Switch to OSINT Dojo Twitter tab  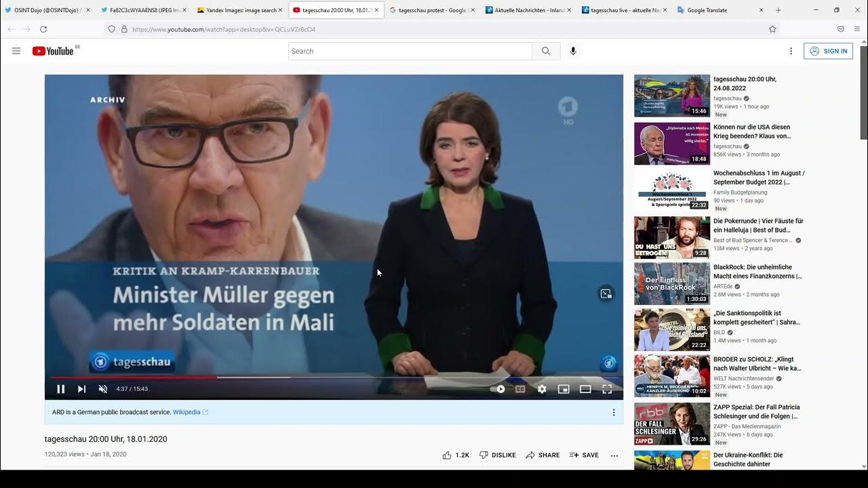coord(47,10)
